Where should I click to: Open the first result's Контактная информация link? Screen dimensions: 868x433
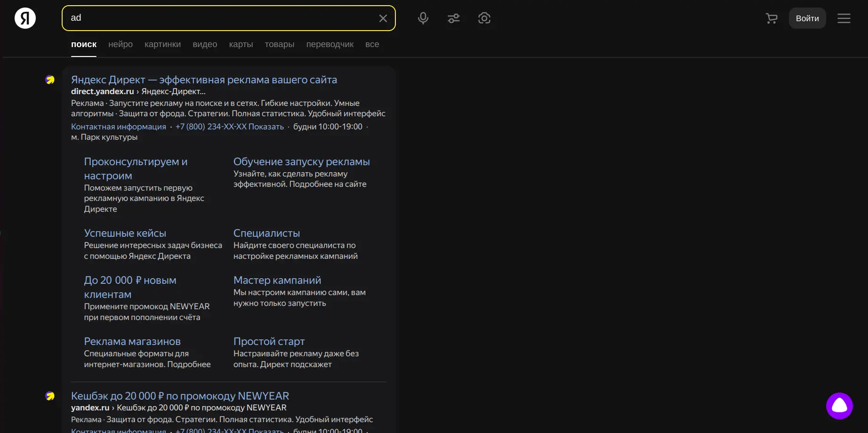[x=119, y=127]
